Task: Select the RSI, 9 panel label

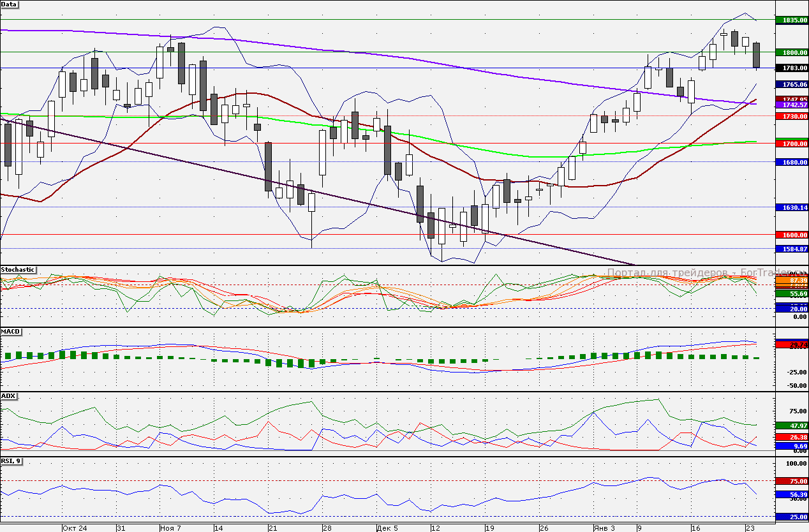Action: (x=11, y=461)
